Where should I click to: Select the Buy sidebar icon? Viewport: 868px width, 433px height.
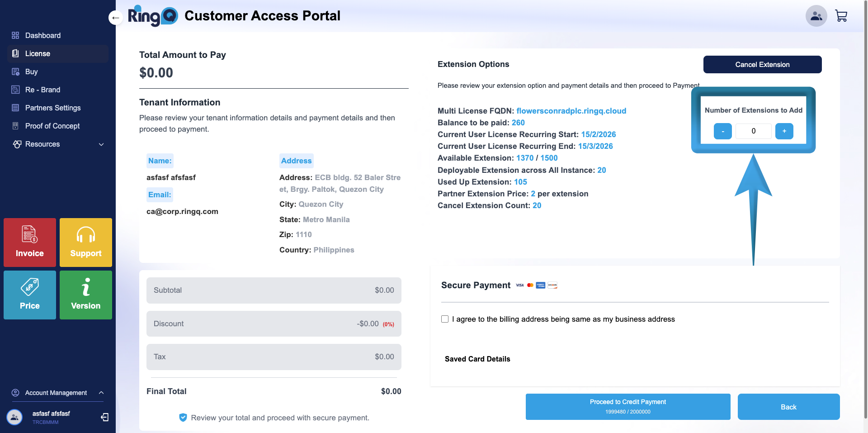(x=15, y=71)
